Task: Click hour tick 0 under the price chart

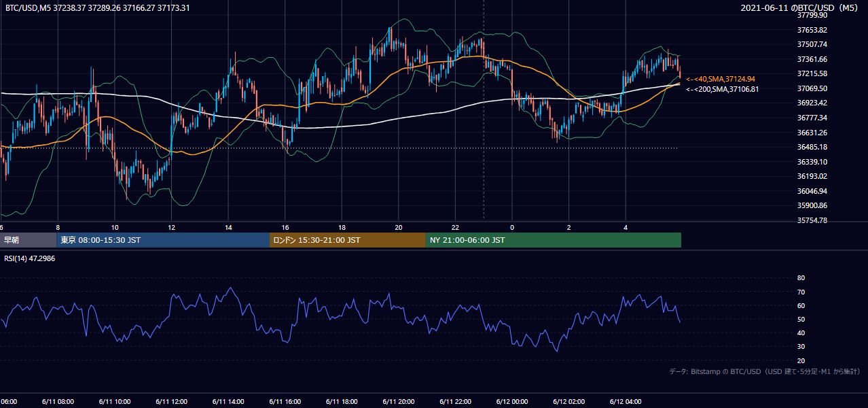Action: click(512, 228)
